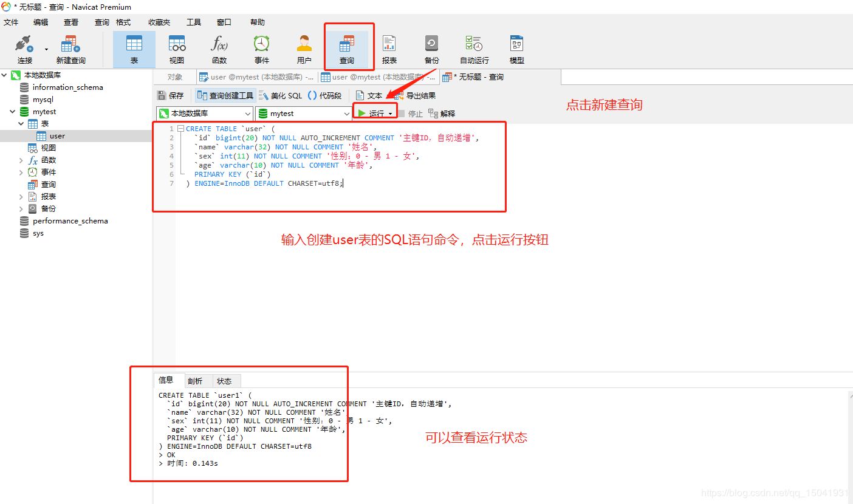Select the 表 table toolbar icon
This screenshot has width=853, height=504.
tap(134, 50)
